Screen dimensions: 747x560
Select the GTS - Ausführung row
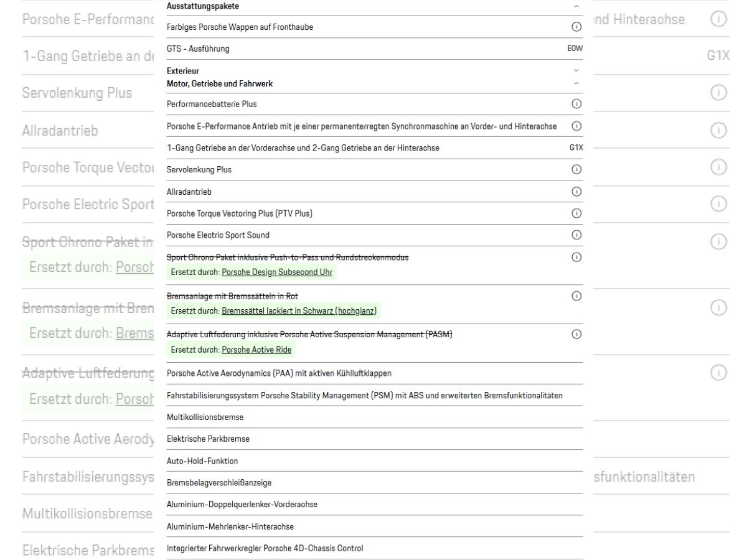(x=375, y=49)
